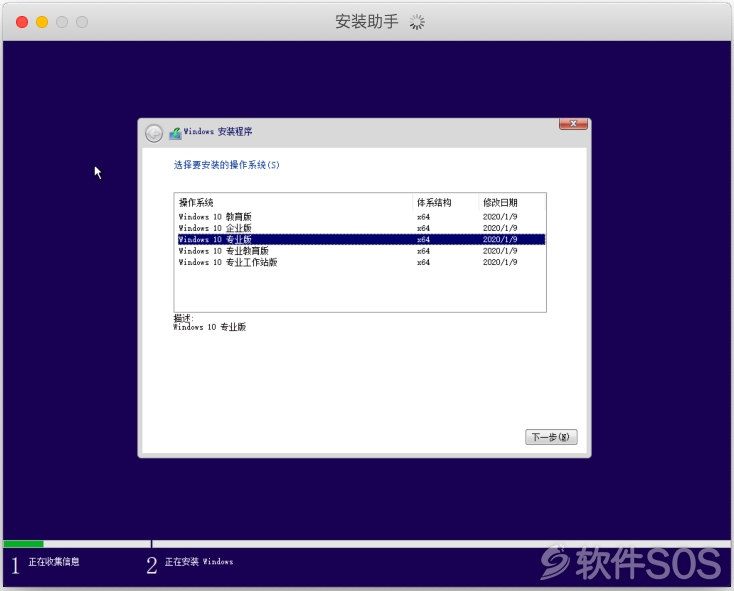Screen dimensions: 734x591
Task: Select Windows 10 企业版 row
Action: tap(361, 228)
